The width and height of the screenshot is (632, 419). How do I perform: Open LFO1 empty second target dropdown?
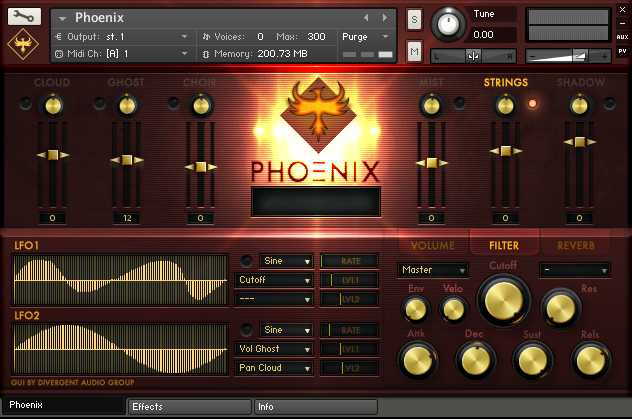(274, 299)
